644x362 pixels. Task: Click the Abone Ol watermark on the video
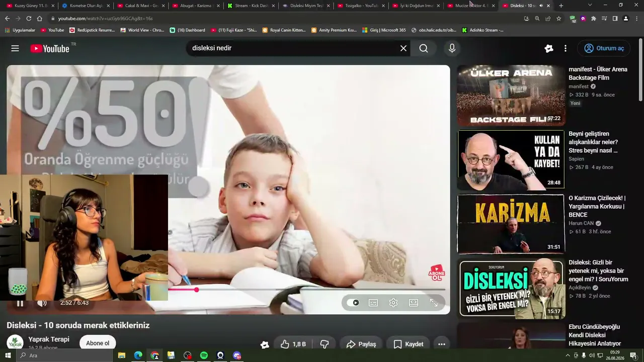coord(437,273)
